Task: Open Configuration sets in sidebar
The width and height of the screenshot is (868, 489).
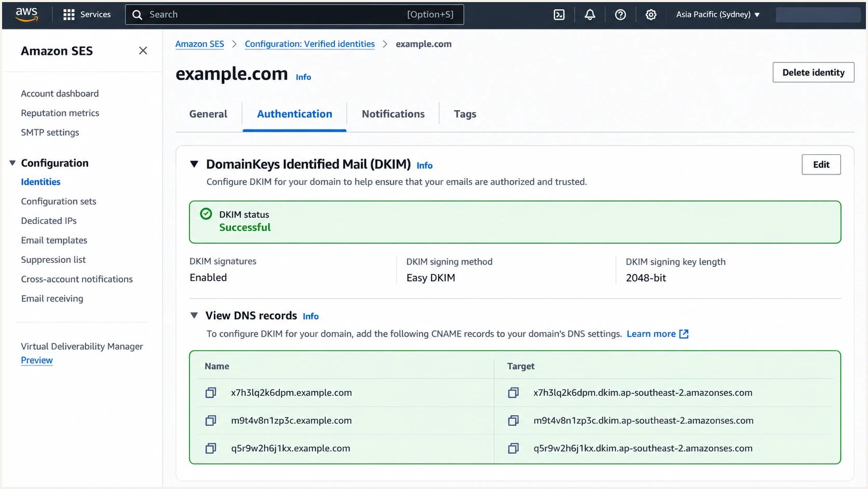Action: click(x=59, y=201)
